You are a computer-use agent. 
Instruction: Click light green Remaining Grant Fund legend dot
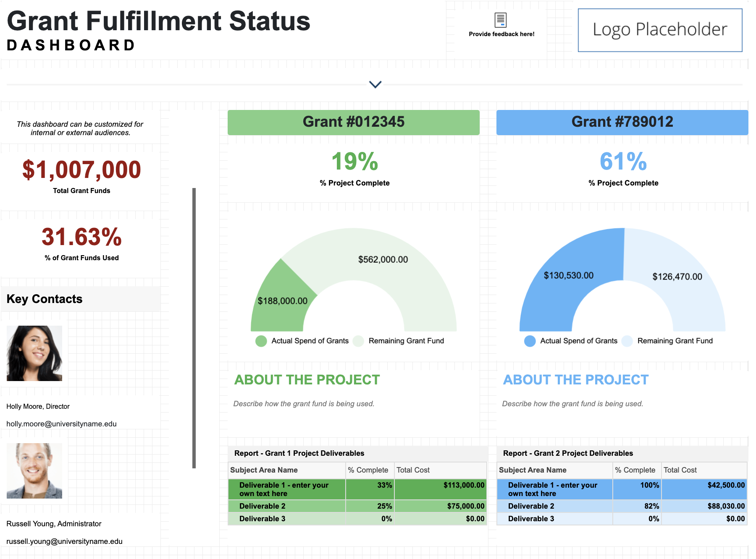[358, 341]
